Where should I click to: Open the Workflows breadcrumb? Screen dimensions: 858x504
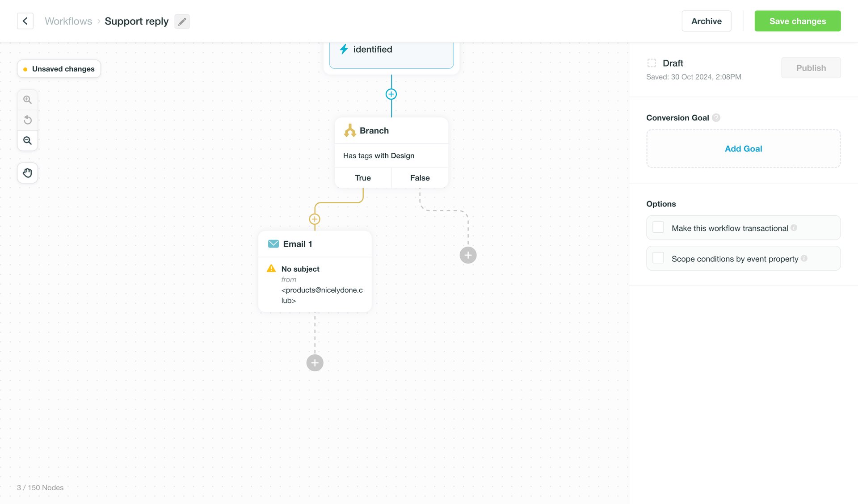coord(68,21)
